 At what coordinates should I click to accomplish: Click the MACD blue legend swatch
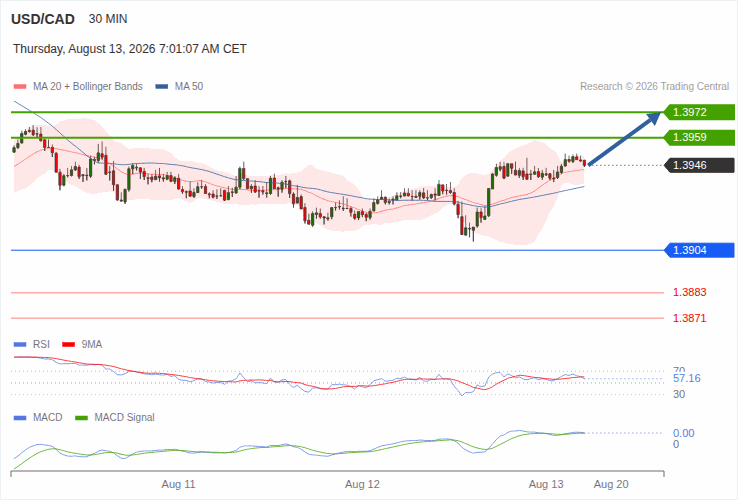point(20,418)
